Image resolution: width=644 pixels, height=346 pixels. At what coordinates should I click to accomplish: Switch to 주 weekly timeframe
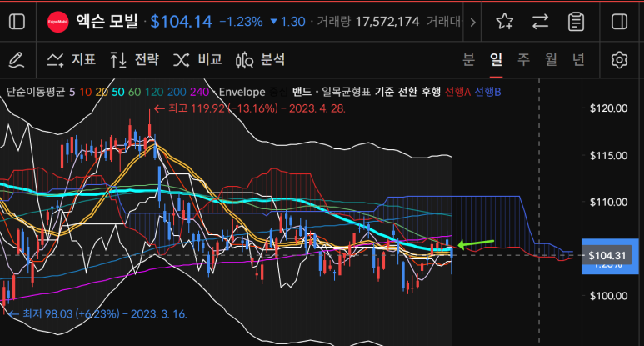click(x=523, y=59)
